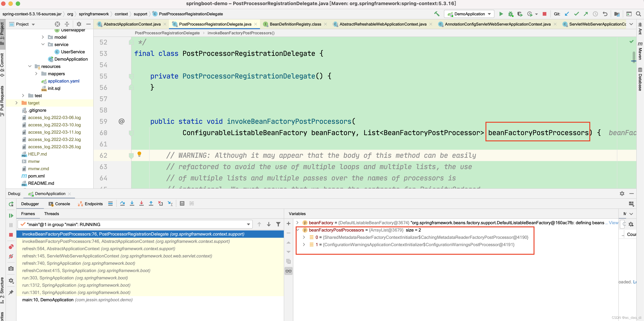644x321 pixels.
Task: Toggle Mute Breakpoints icon
Action: click(11, 256)
